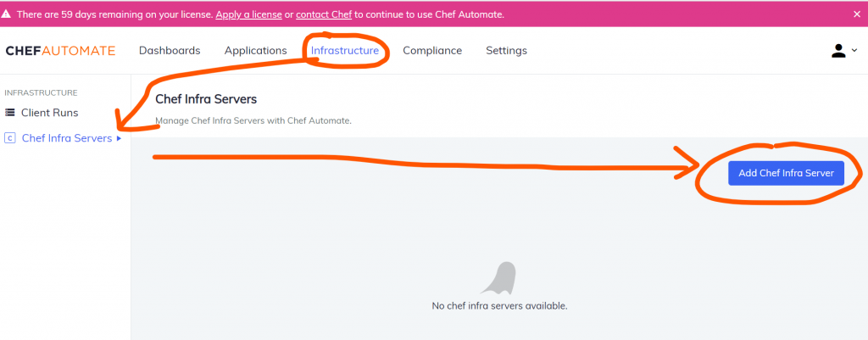868x340 pixels.
Task: Click the Chef Automate logo
Action: pyautogui.click(x=60, y=51)
